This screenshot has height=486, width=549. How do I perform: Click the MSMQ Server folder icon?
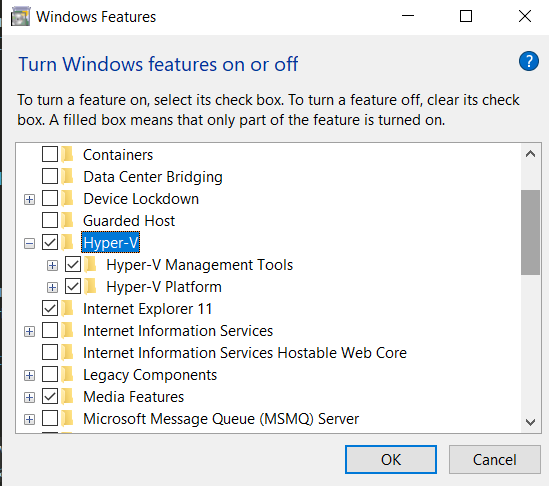tap(67, 418)
